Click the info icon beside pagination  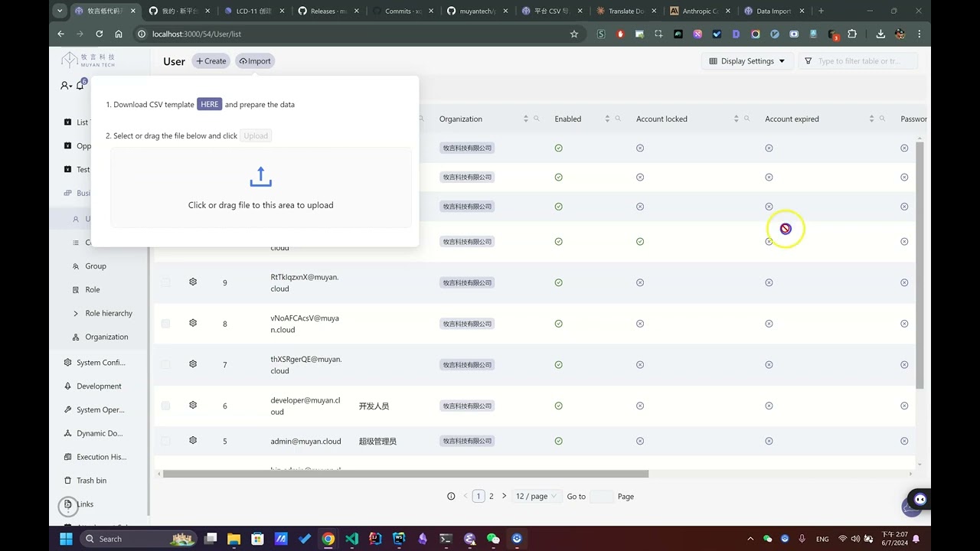pyautogui.click(x=451, y=496)
